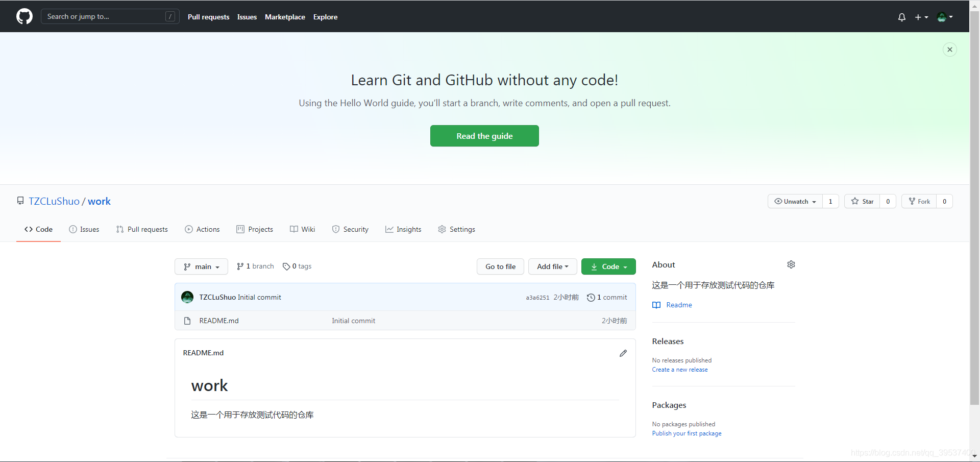
Task: Open the user avatar menu
Action: pos(945,17)
